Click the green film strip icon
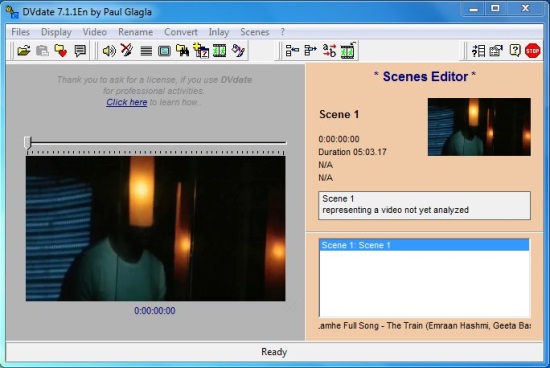 point(220,51)
